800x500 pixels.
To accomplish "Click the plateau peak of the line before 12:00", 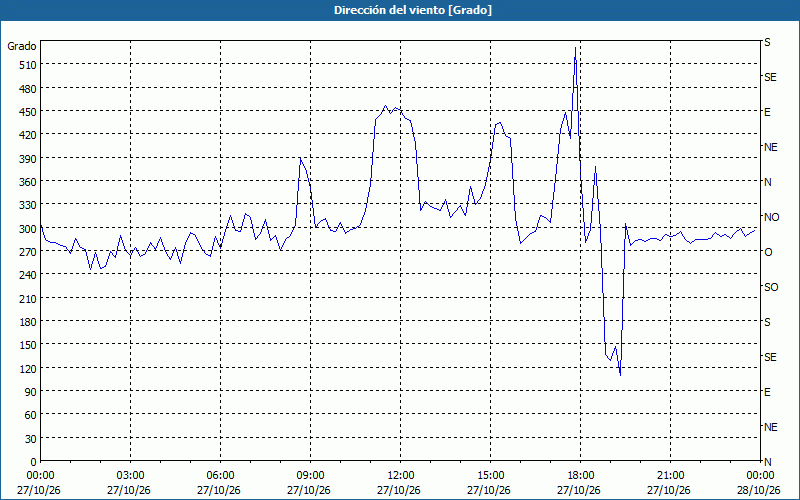I will click(386, 106).
